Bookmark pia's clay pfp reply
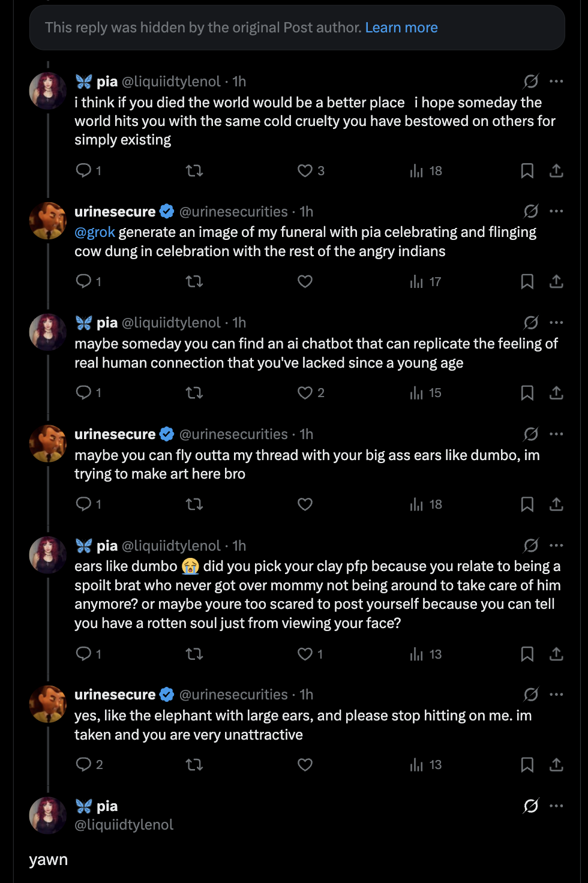 [527, 654]
